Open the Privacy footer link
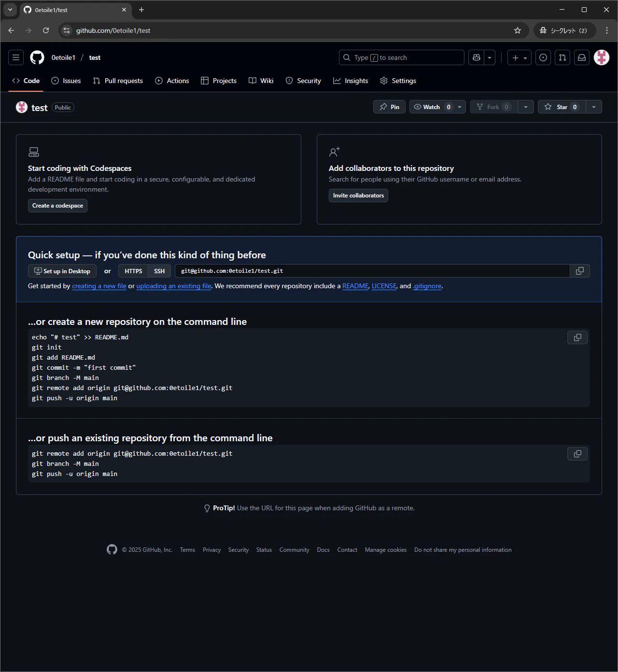618x672 pixels. pyautogui.click(x=211, y=550)
